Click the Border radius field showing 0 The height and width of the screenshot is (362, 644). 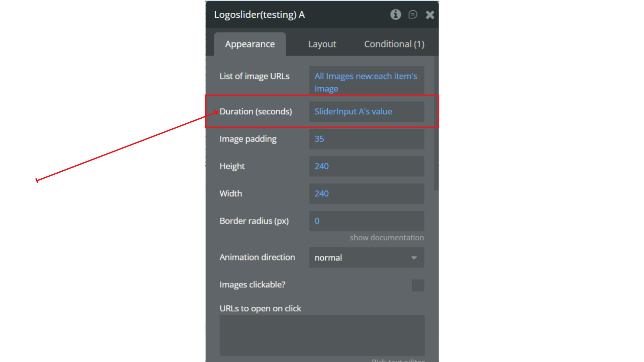[366, 221]
